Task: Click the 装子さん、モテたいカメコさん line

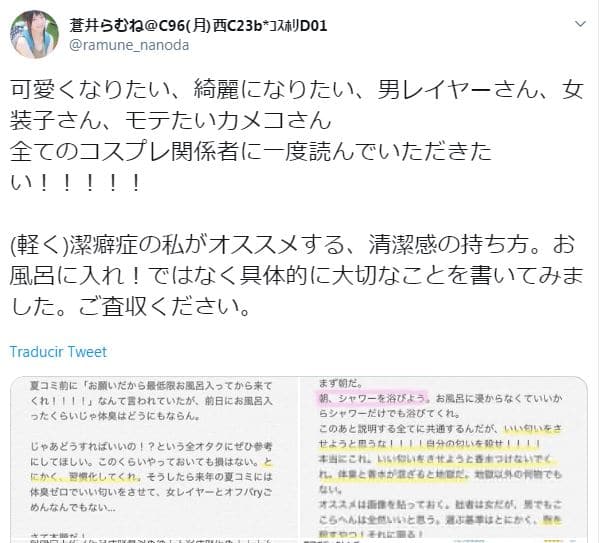Action: click(x=171, y=120)
